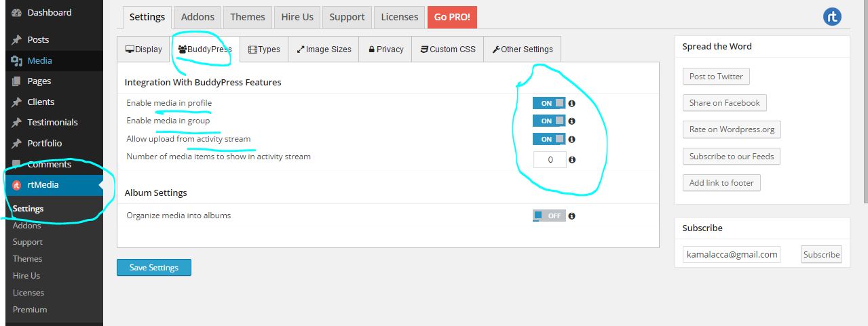Viewport: 868px width, 326px height.
Task: Toggle off Enable media in profile
Action: tap(548, 103)
